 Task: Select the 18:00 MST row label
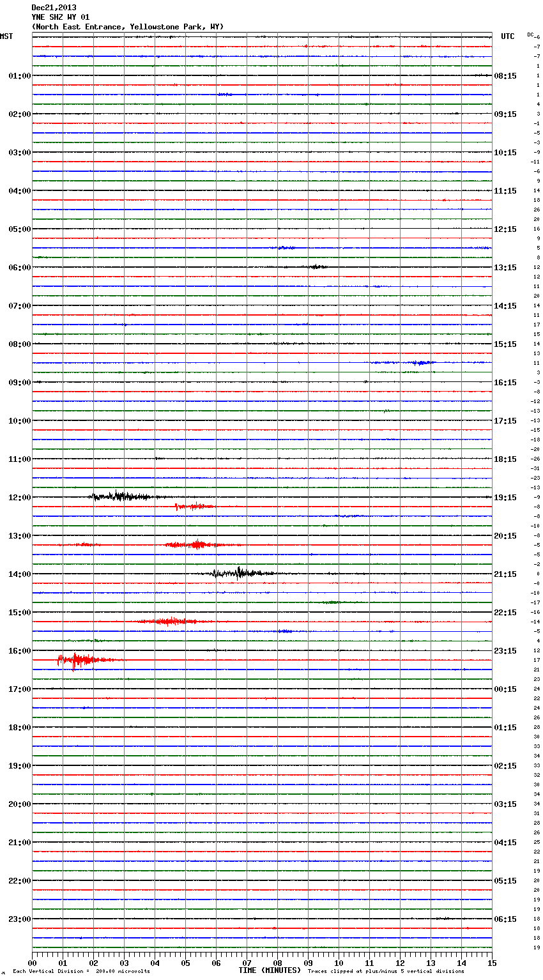20,728
